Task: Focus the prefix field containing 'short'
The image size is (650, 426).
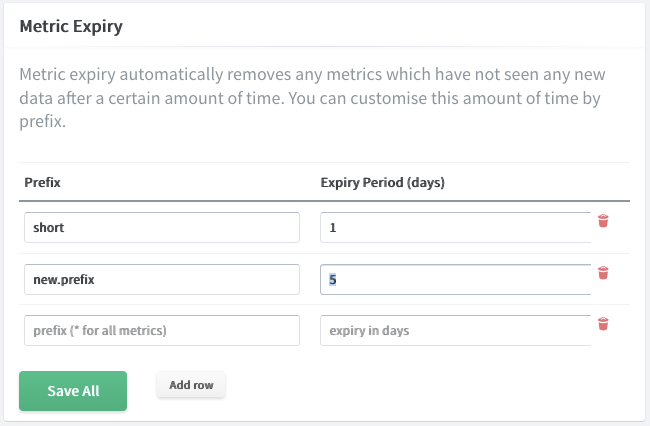Action: (162, 228)
